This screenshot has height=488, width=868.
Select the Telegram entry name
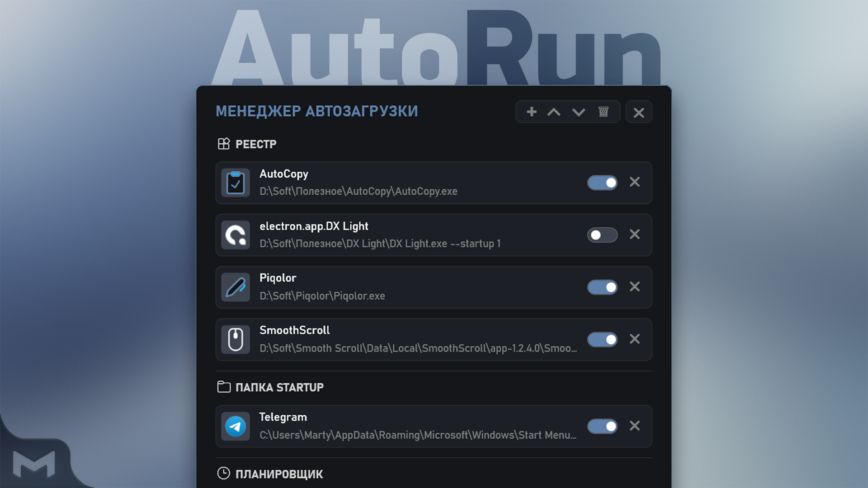[283, 418]
